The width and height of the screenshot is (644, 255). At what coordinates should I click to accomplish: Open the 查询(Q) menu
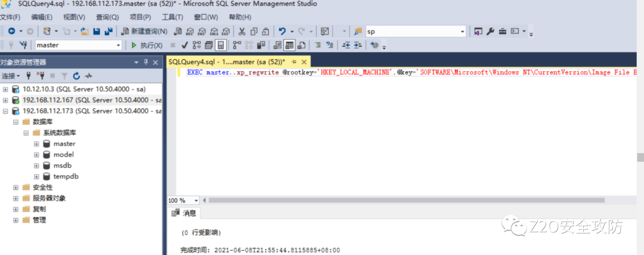click(x=107, y=17)
